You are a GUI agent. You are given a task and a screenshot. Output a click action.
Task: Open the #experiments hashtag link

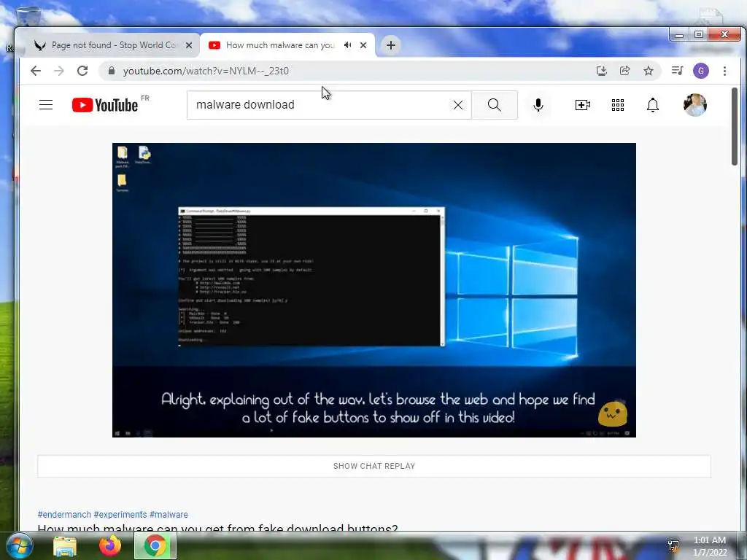tap(120, 515)
